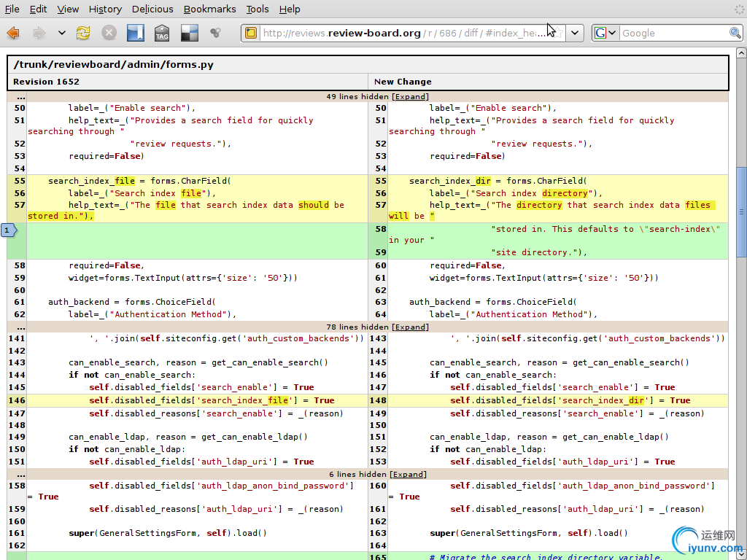747x560 pixels.
Task: Open the Tools menu
Action: click(x=257, y=9)
